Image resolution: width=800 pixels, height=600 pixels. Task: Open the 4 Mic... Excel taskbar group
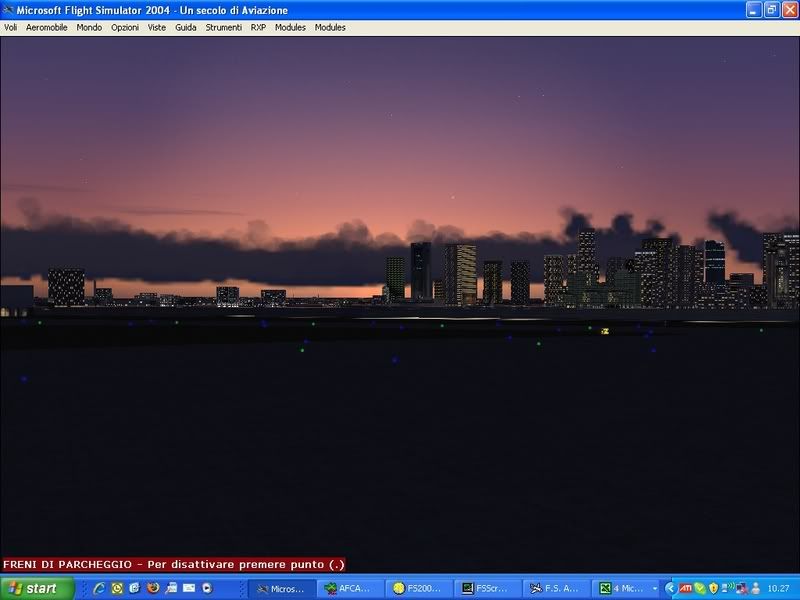(x=626, y=589)
